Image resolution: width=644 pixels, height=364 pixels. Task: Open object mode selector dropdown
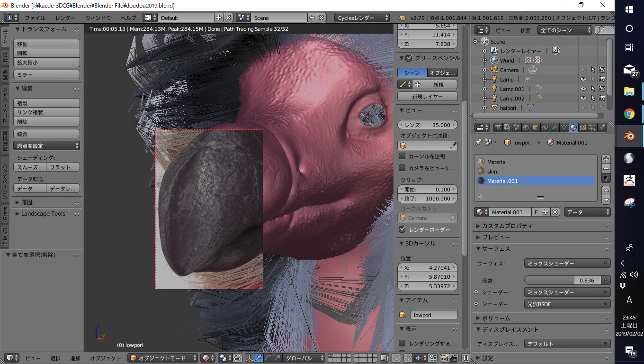click(163, 358)
